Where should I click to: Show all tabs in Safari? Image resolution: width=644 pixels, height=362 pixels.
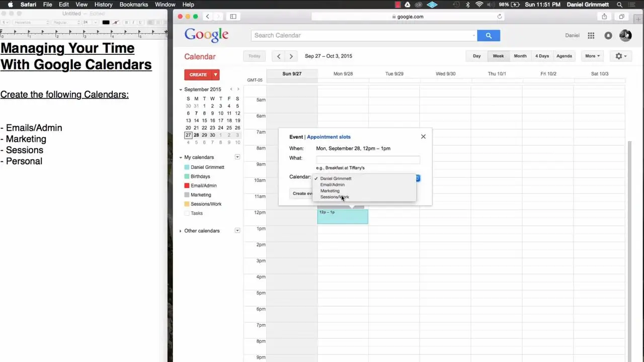point(621,17)
